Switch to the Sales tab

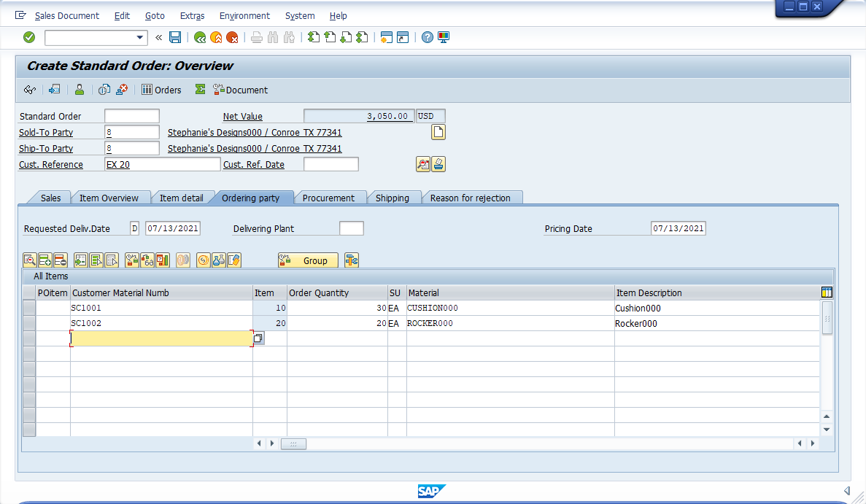click(x=51, y=198)
